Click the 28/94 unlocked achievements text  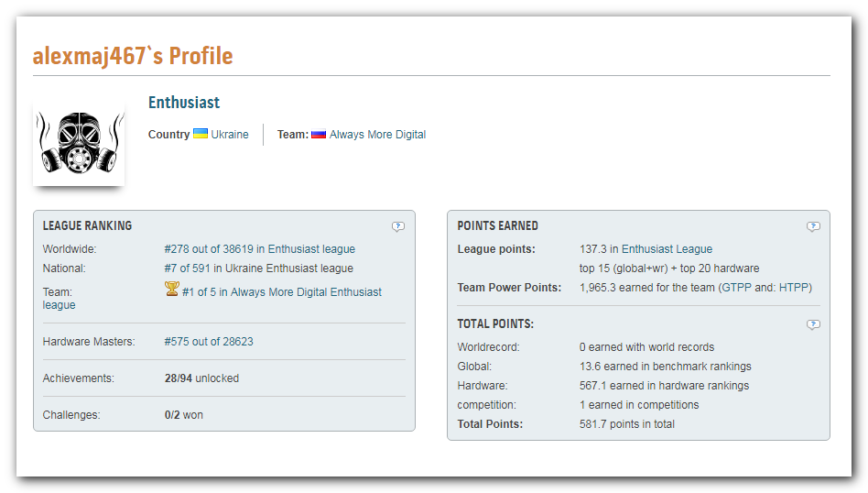click(201, 378)
